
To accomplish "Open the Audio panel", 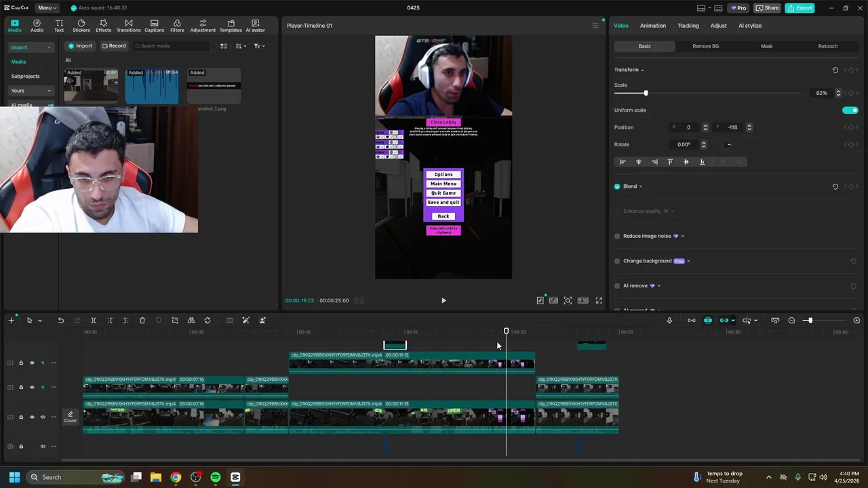I will tap(37, 26).
